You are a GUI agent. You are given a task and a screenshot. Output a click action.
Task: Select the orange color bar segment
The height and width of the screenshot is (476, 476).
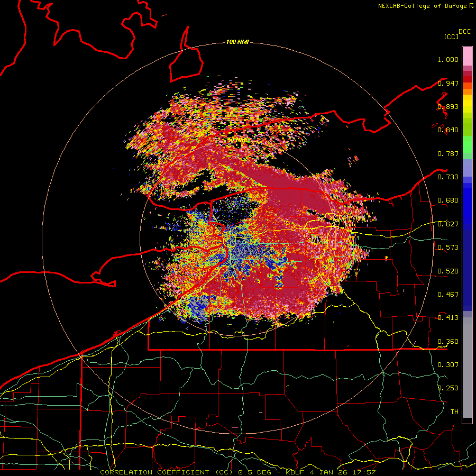click(467, 91)
